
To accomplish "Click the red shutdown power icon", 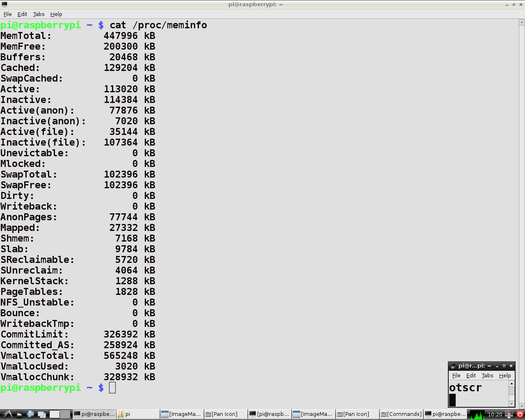I will tap(520, 414).
